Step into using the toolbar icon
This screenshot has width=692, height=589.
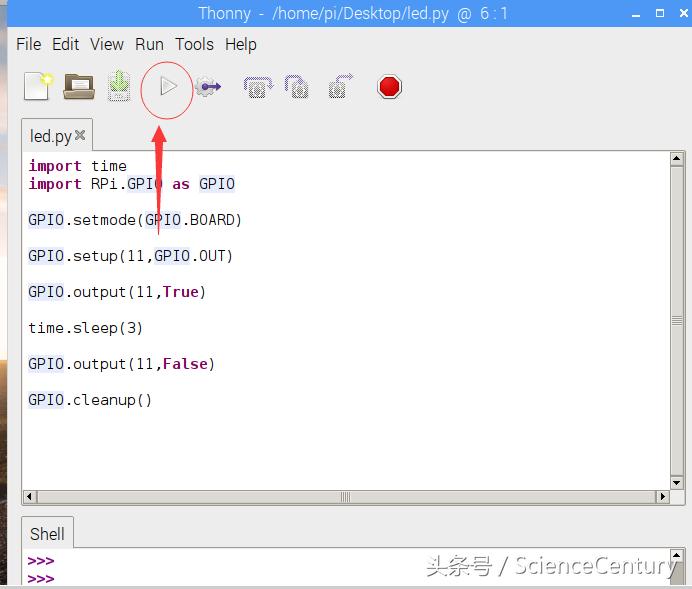297,87
